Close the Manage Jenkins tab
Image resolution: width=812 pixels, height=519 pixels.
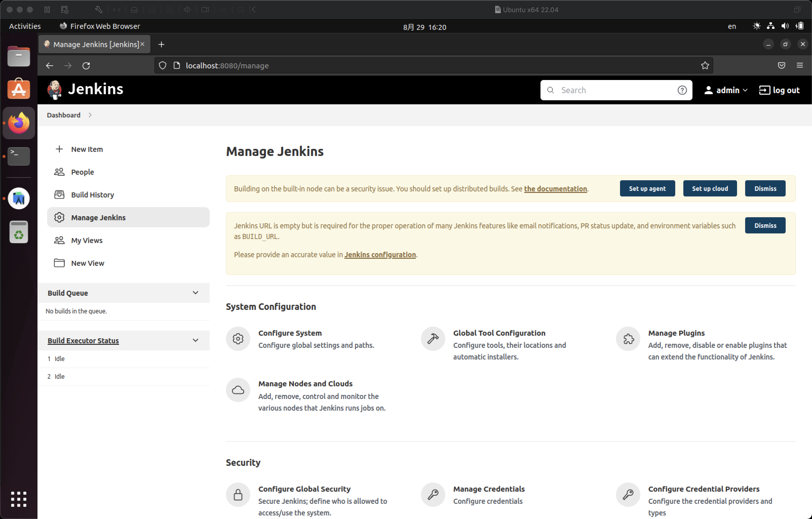[142, 44]
